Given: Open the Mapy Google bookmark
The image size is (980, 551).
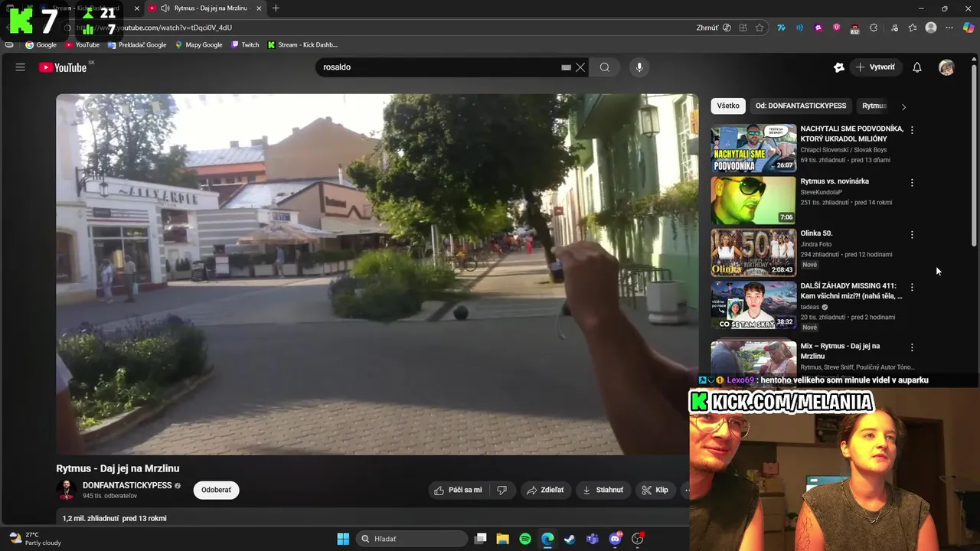Looking at the screenshot, I should [199, 44].
